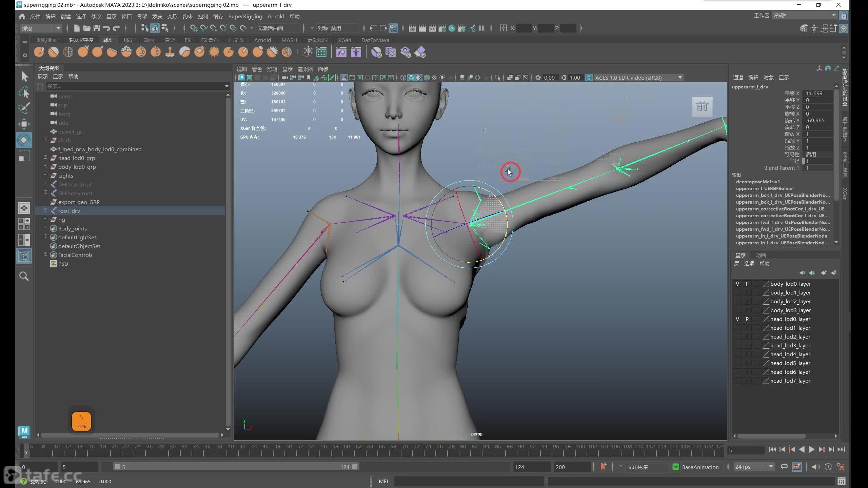This screenshot has height=488, width=868.
Task: Open the ACES color transform dropdown
Action: click(x=638, y=78)
